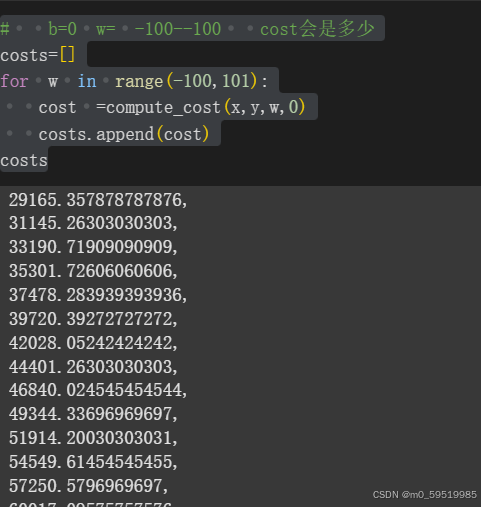Select output value 49344.33696969697
The width and height of the screenshot is (481, 507).
click(93, 414)
